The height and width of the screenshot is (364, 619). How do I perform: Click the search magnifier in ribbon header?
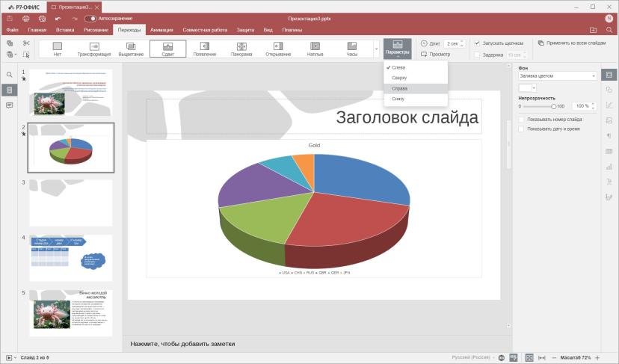(609, 30)
